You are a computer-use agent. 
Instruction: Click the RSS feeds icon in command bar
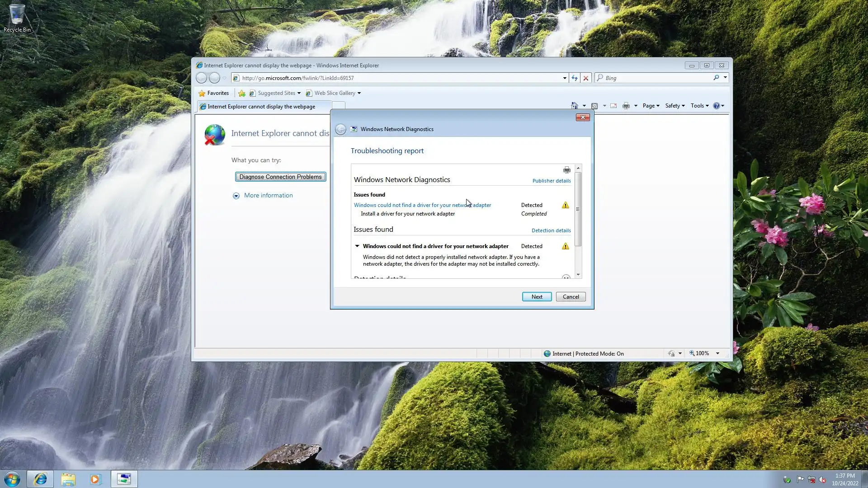tap(594, 106)
